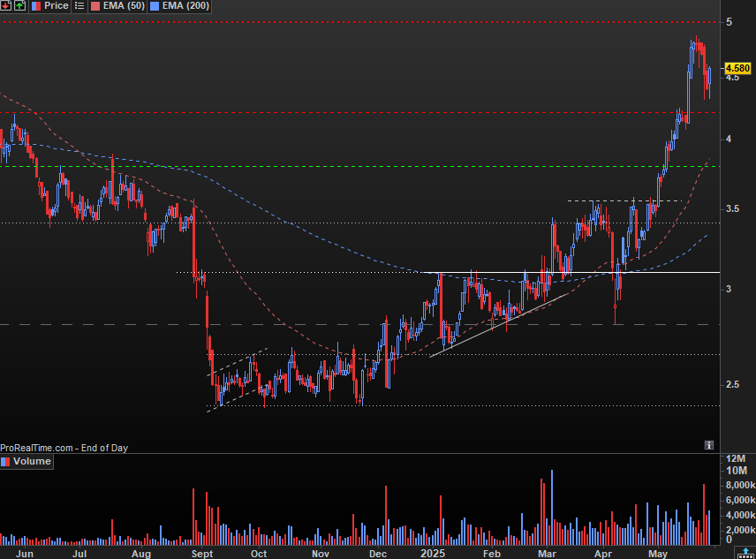This screenshot has height=559, width=756.
Task: Click the 2025 label on time axis
Action: click(433, 554)
